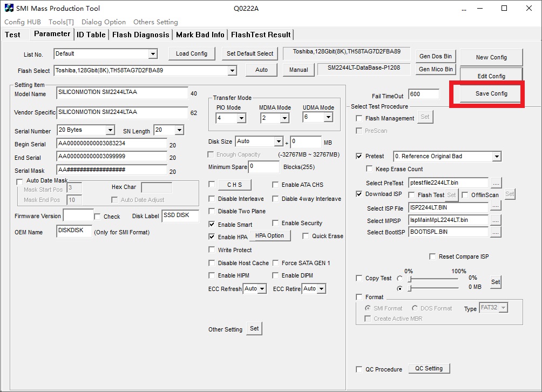Click the Copy Test percentage slider
Viewport: 542px width, 392px height.
pos(433,279)
